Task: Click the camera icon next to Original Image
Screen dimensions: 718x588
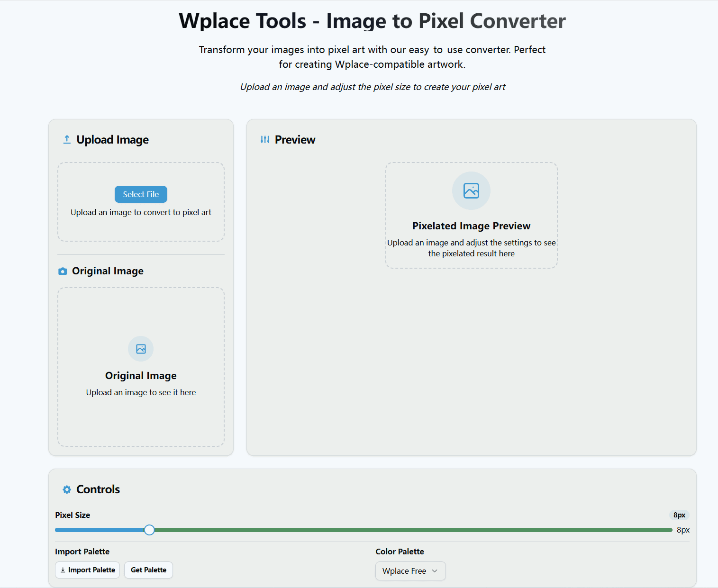Action: coord(63,271)
